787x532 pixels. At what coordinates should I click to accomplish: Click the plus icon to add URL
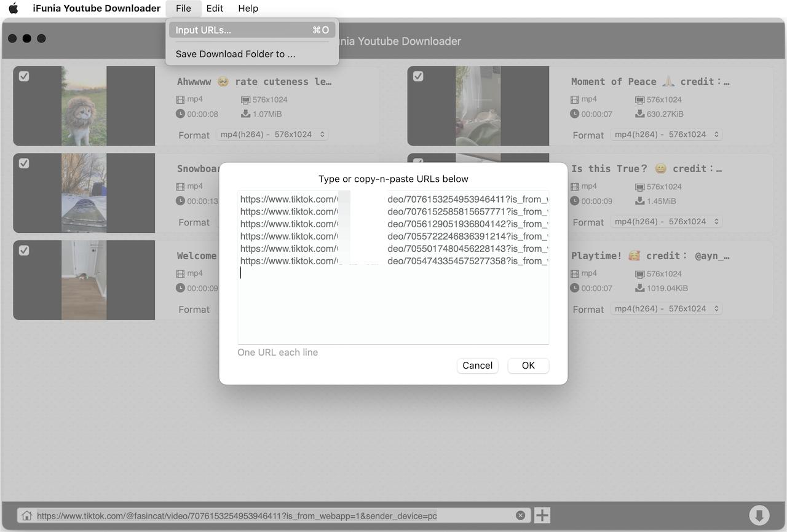click(x=542, y=515)
